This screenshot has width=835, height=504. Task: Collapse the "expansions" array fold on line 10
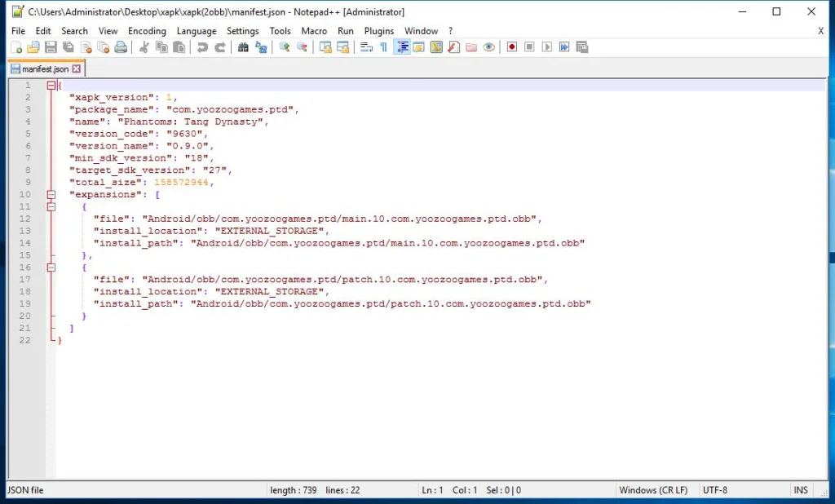pyautogui.click(x=51, y=194)
